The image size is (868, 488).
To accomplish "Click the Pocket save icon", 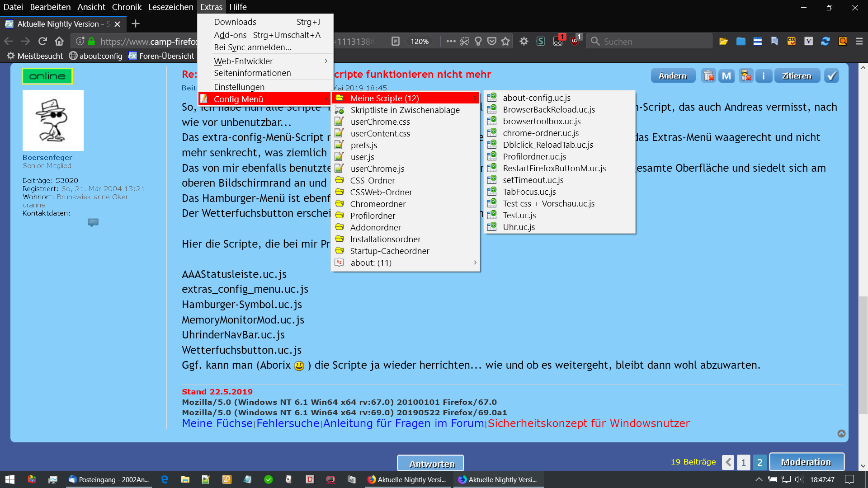I will (492, 42).
